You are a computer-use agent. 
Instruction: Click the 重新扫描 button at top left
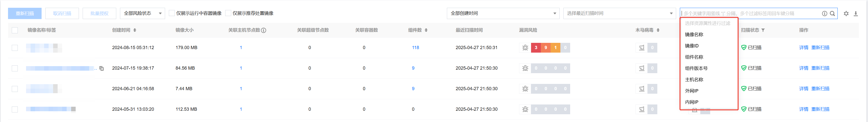[25, 13]
